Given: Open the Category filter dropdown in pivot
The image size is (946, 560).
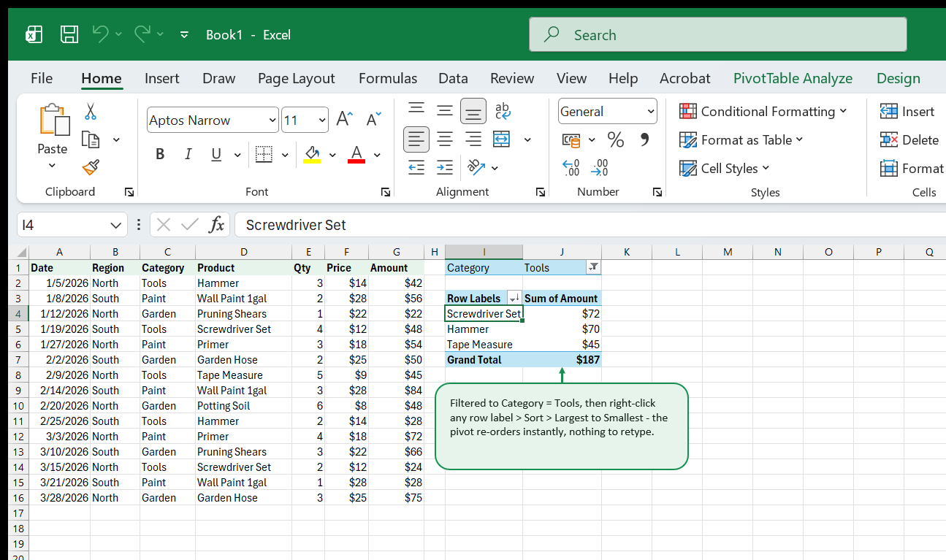Looking at the screenshot, I should pos(593,268).
